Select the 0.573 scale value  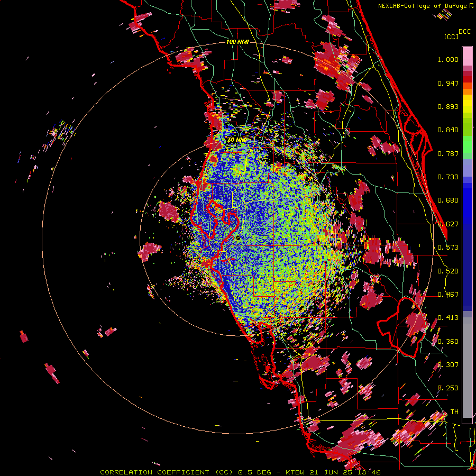coord(448,248)
